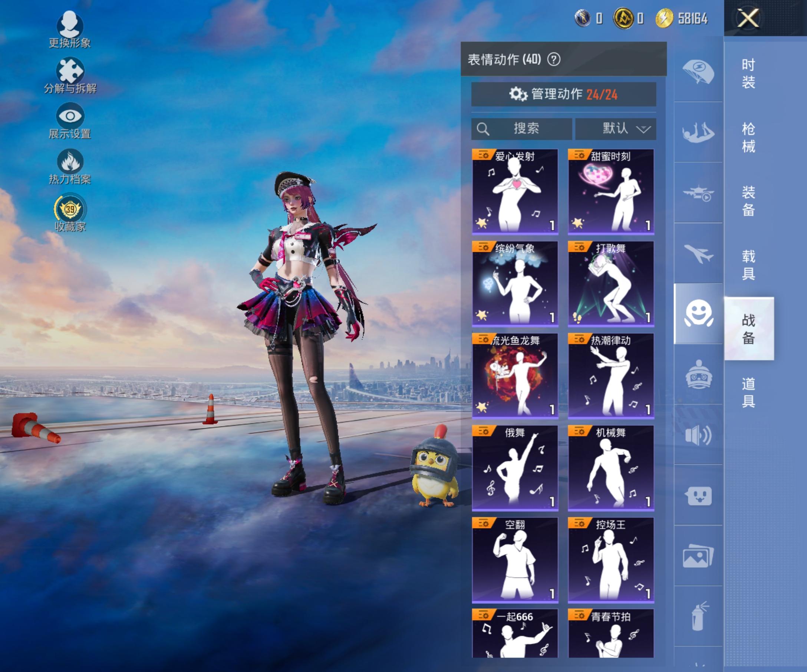Select the 机械舞 emote thumbnail
The height and width of the screenshot is (672, 807).
[x=611, y=468]
